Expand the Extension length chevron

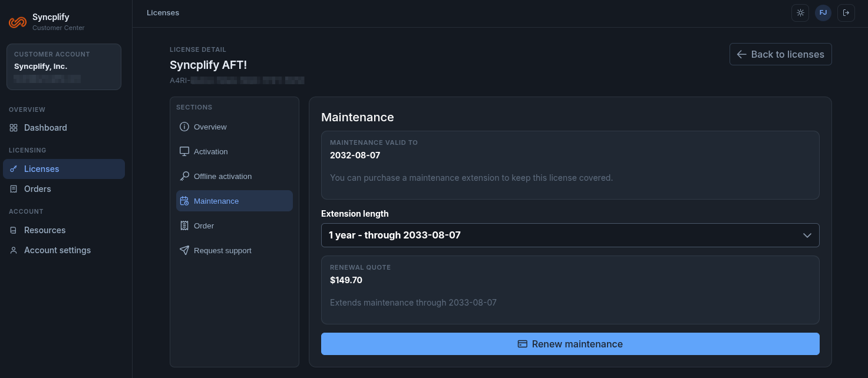pyautogui.click(x=807, y=235)
